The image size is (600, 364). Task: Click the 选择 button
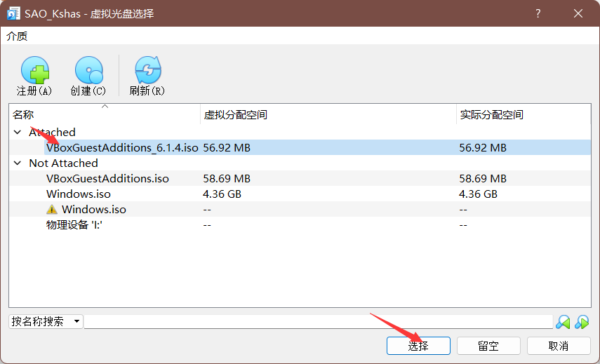418,346
